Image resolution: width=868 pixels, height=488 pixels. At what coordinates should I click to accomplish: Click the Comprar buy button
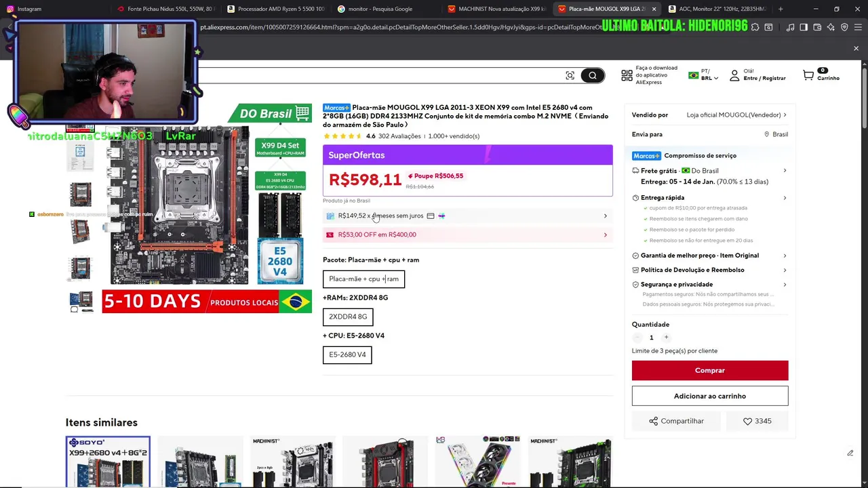710,371
